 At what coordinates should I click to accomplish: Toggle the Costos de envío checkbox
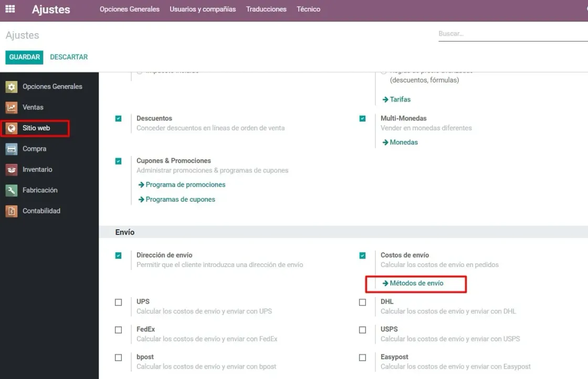(362, 255)
